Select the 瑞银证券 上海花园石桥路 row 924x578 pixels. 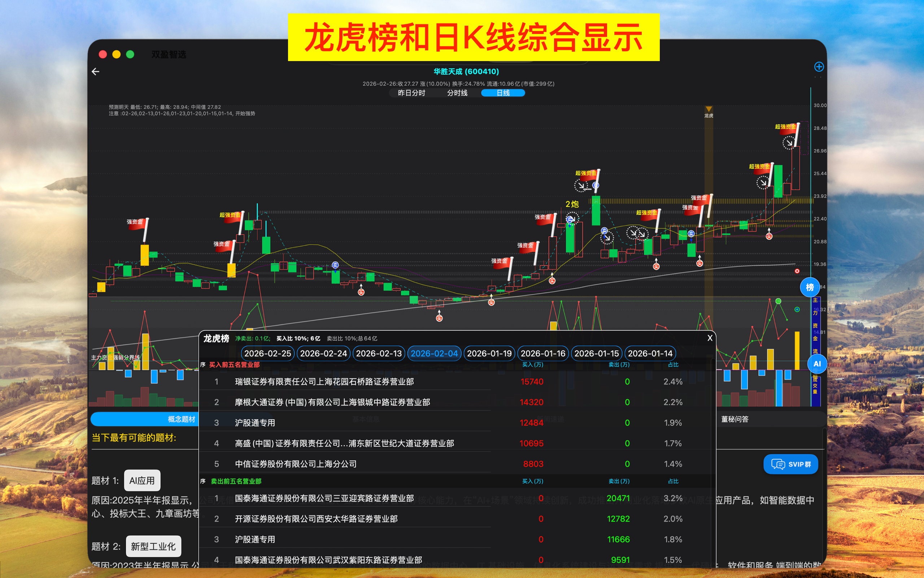[457, 381]
